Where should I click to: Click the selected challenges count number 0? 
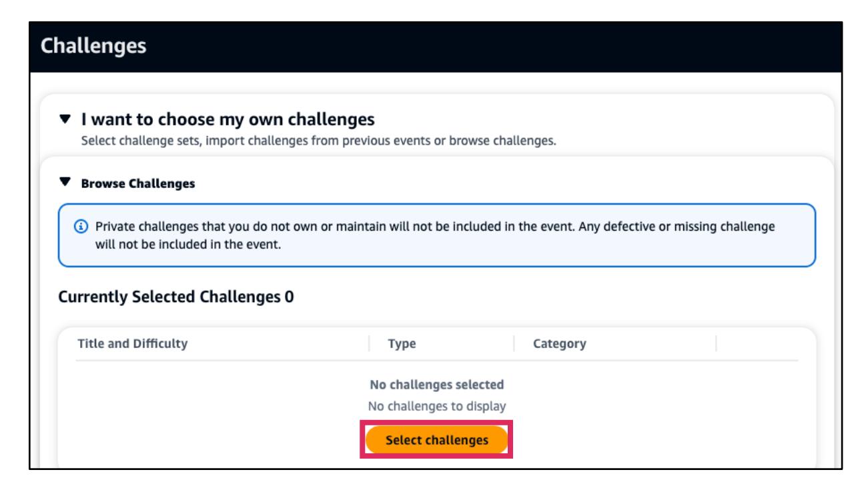290,297
